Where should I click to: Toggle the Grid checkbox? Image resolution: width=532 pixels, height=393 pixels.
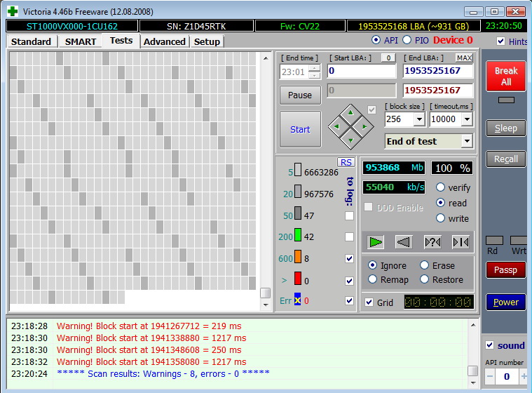(369, 302)
